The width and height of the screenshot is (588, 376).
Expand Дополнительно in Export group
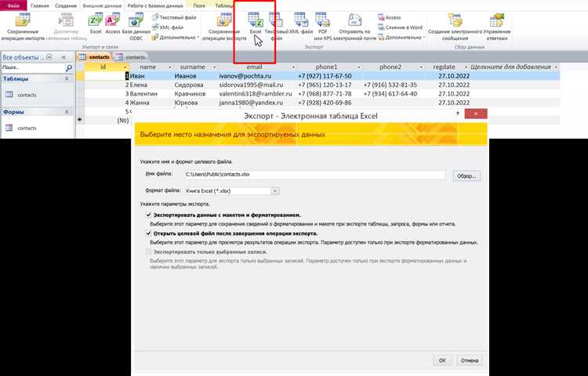(x=401, y=38)
